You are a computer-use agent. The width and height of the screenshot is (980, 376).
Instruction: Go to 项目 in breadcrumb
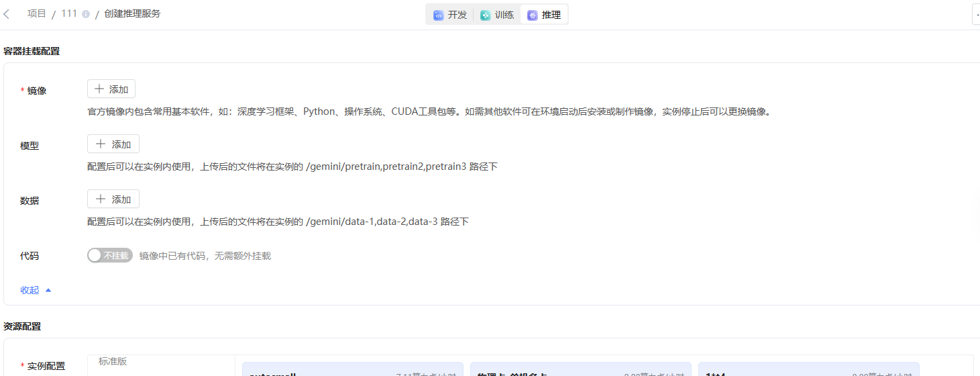[x=36, y=13]
